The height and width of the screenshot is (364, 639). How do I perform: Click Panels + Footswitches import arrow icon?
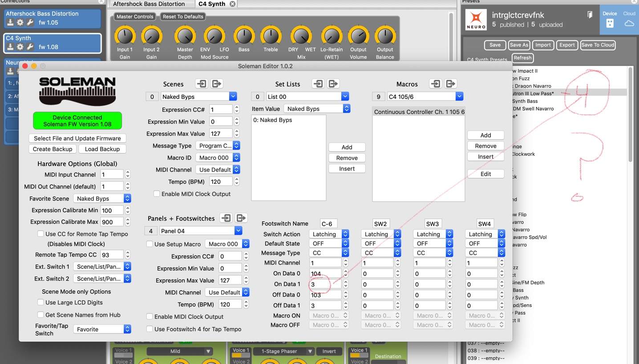(226, 218)
